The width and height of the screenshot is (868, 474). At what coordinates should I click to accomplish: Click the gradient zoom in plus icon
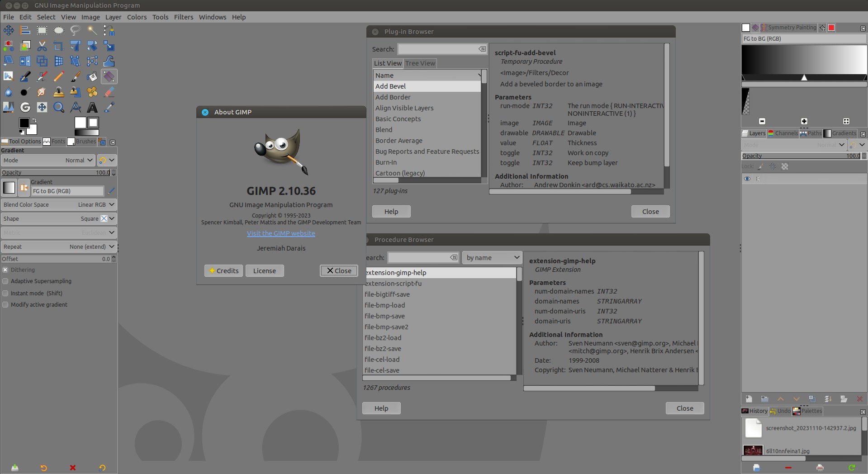tap(804, 121)
